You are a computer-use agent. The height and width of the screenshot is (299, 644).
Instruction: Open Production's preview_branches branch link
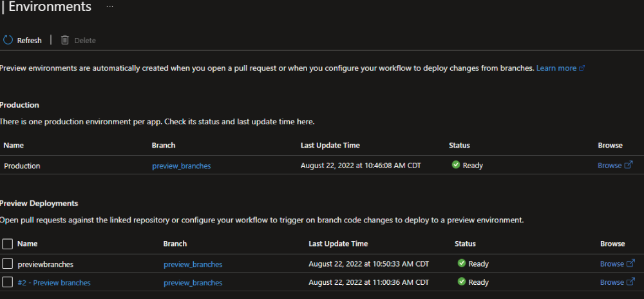click(182, 166)
